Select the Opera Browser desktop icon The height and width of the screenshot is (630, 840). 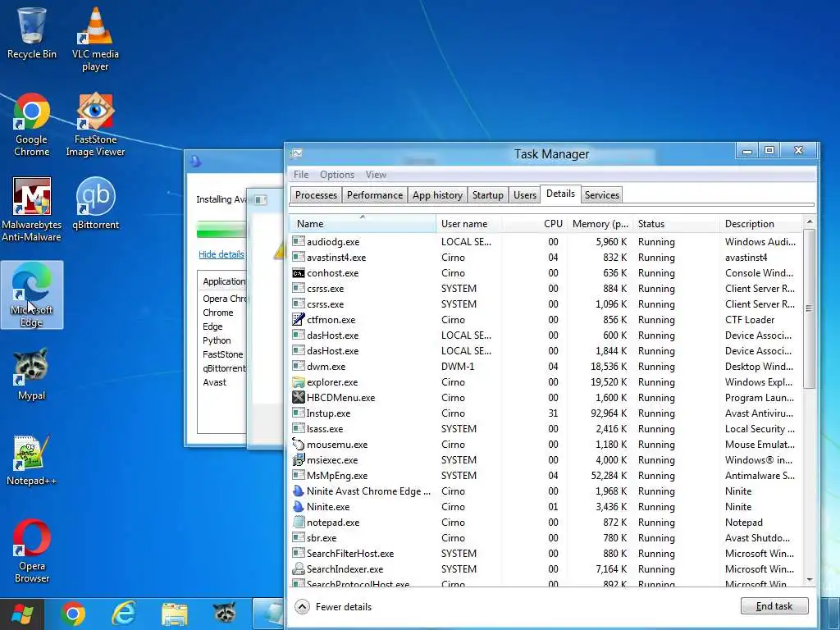(32, 551)
